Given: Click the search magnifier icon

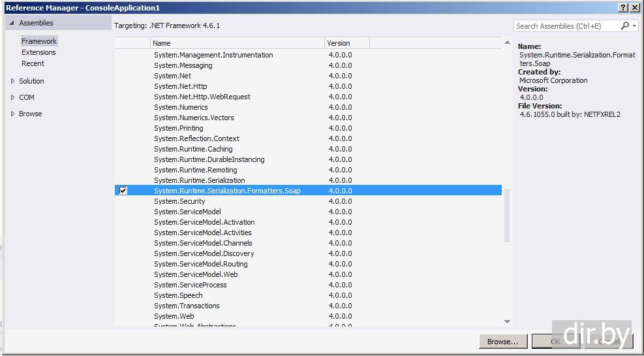Looking at the screenshot, I should [x=624, y=26].
